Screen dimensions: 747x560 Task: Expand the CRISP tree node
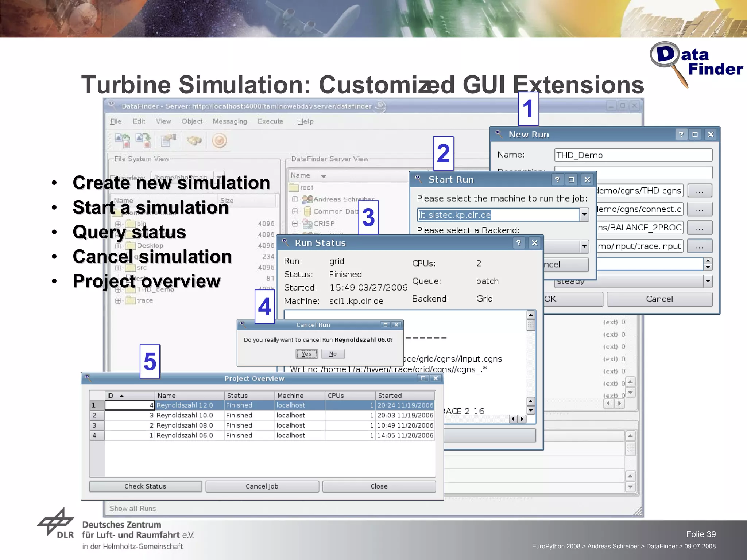295,223
